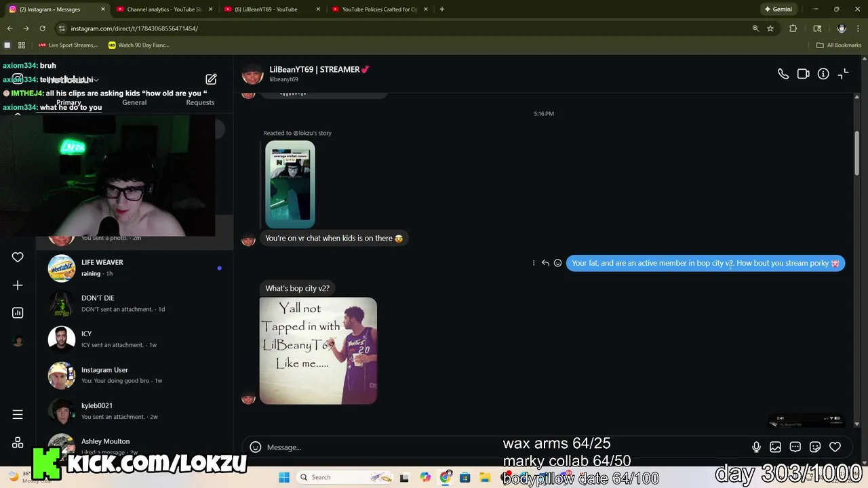The height and width of the screenshot is (488, 868).
Task: Open the browser extensions puzzle icon
Action: coord(793,28)
